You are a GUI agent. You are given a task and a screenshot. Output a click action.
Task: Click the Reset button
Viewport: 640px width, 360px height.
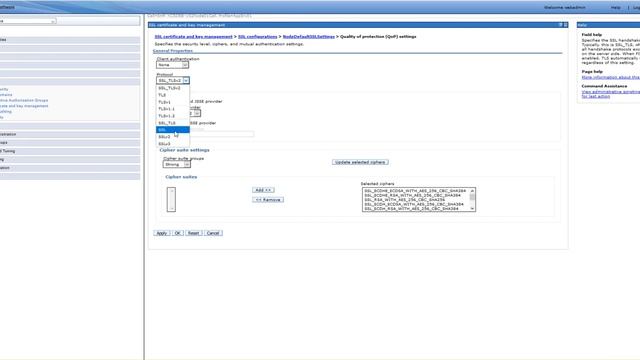click(193, 233)
